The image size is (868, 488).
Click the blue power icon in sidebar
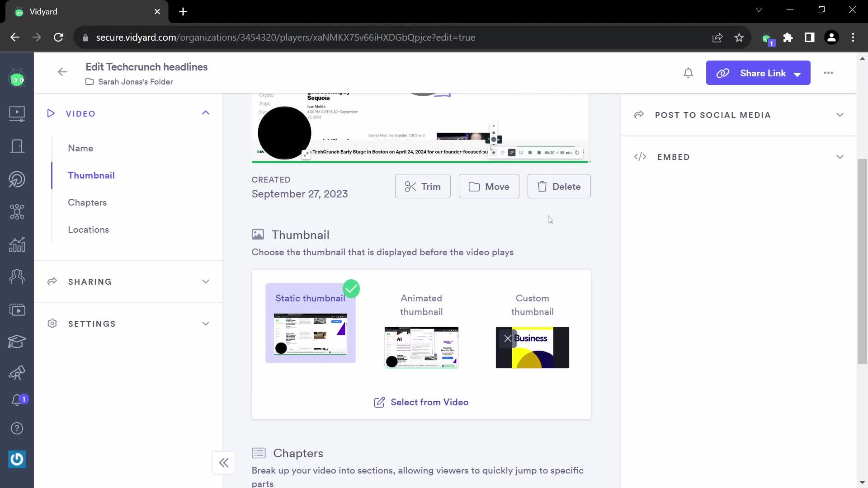tap(17, 459)
